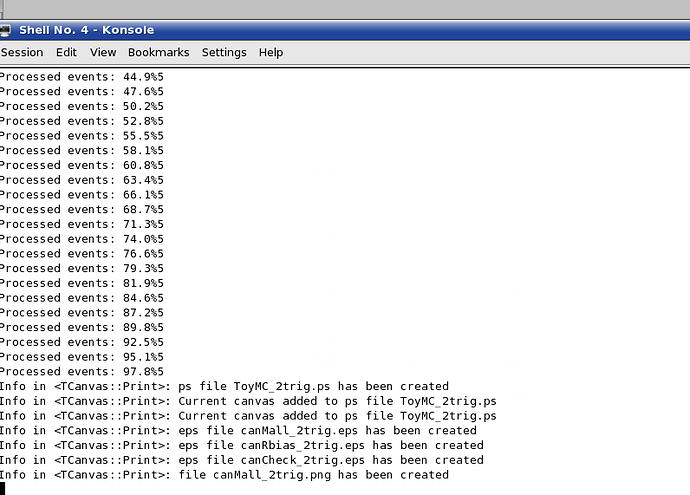Click the line 'Processed events: 87.2%5'
690x495 pixels.
82,312
